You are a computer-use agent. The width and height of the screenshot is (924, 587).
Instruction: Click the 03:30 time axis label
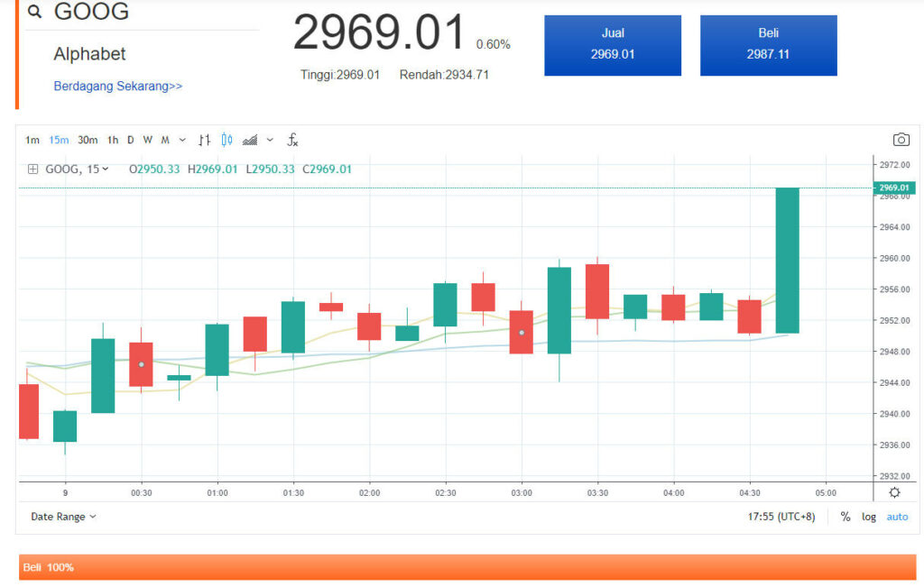(x=597, y=493)
